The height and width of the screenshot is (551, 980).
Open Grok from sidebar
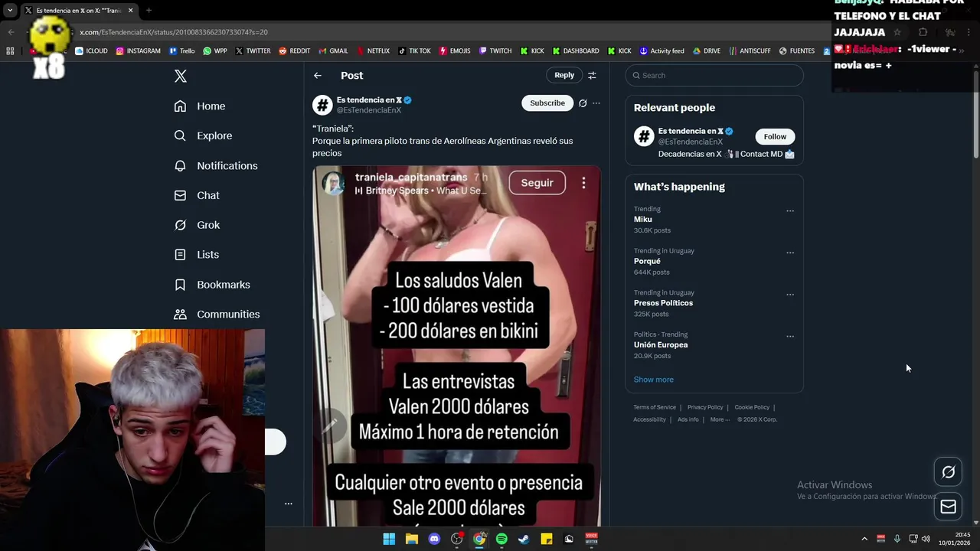196,225
